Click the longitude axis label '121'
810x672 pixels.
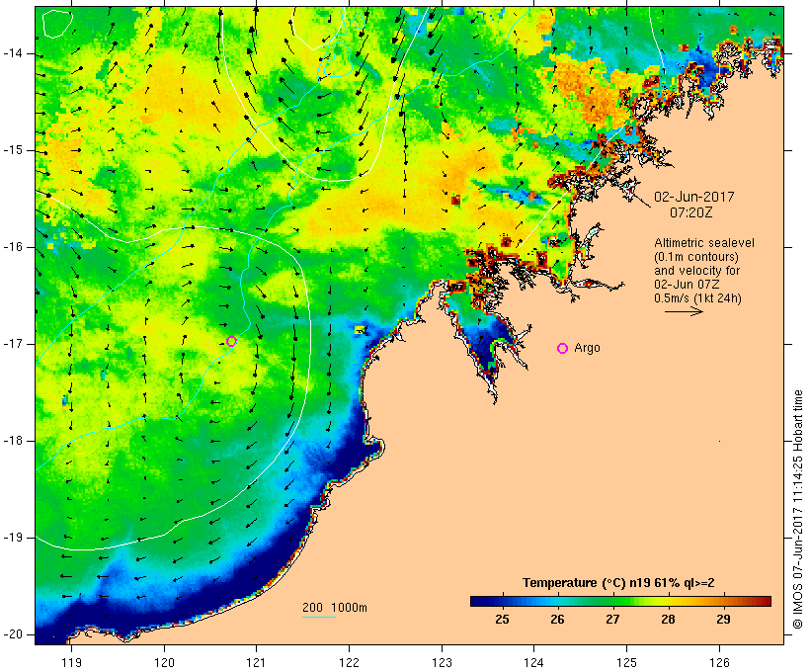point(256,662)
